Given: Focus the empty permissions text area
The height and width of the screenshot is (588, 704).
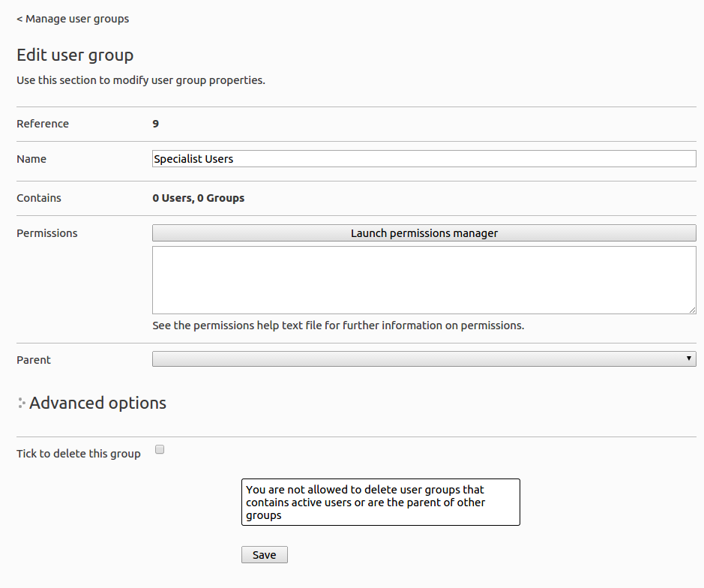Looking at the screenshot, I should (424, 280).
